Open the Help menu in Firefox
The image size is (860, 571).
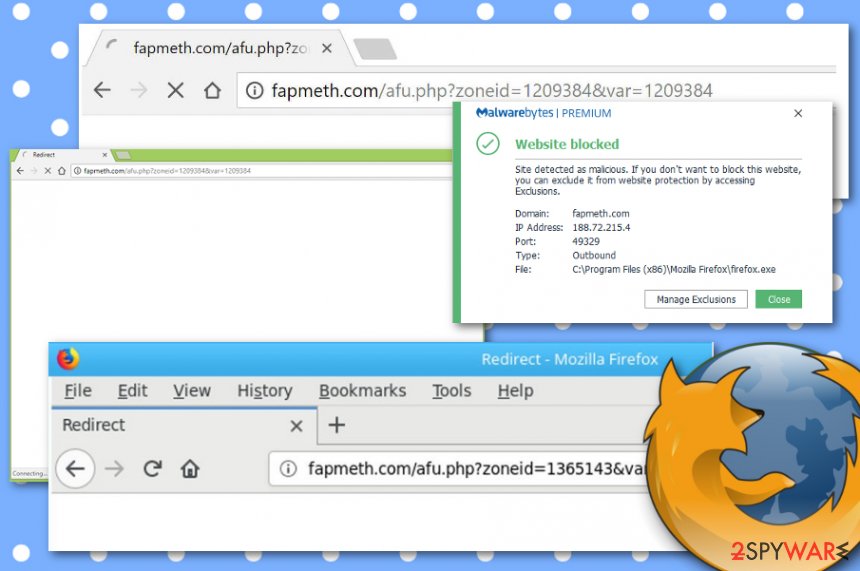(516, 391)
